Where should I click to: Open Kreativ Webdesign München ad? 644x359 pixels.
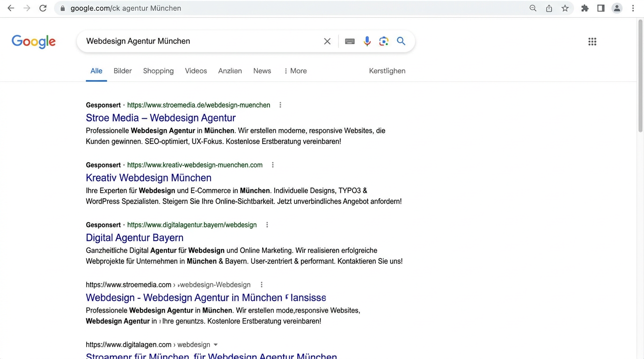point(148,178)
